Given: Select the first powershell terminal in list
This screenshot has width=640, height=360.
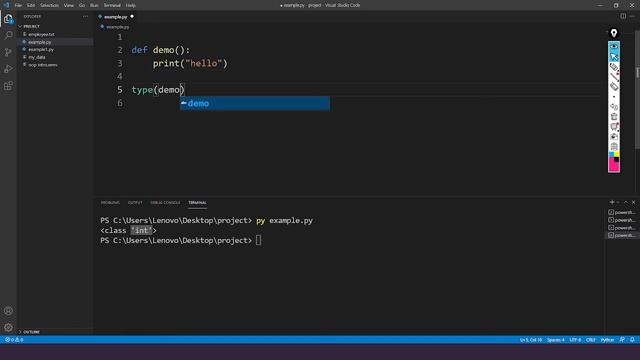Looking at the screenshot, I should [622, 212].
